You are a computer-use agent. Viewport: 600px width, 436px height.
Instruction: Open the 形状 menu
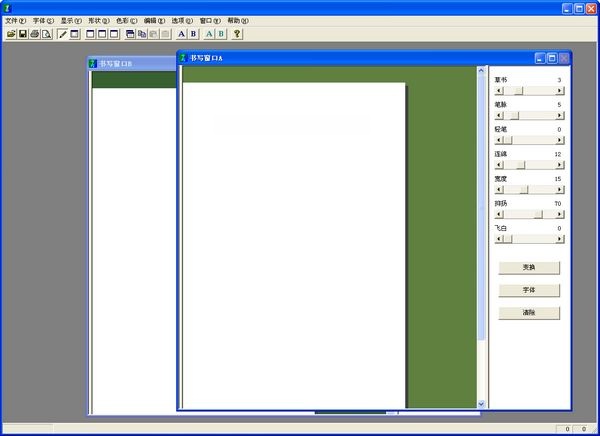coord(99,21)
